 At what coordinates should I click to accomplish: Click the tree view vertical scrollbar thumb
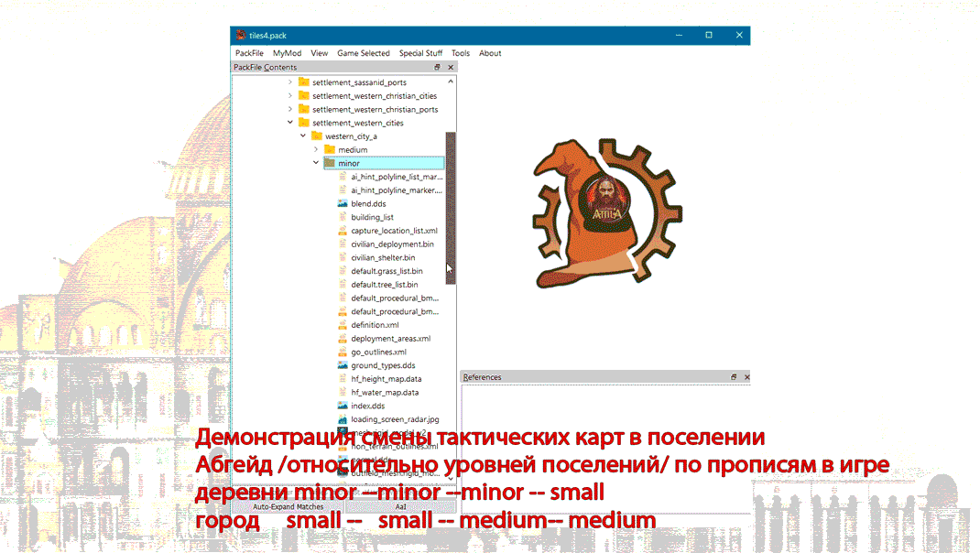click(451, 208)
